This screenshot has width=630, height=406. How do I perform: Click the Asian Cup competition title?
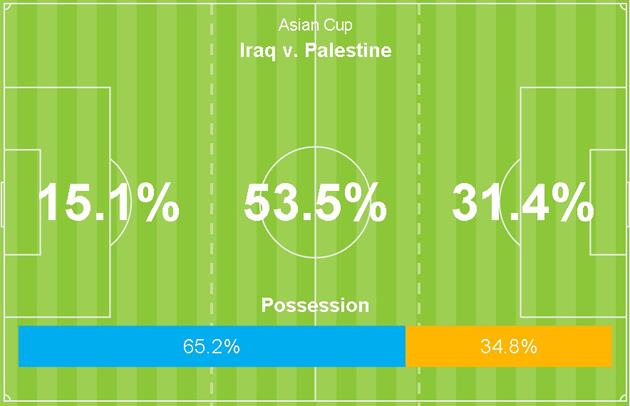[315, 25]
